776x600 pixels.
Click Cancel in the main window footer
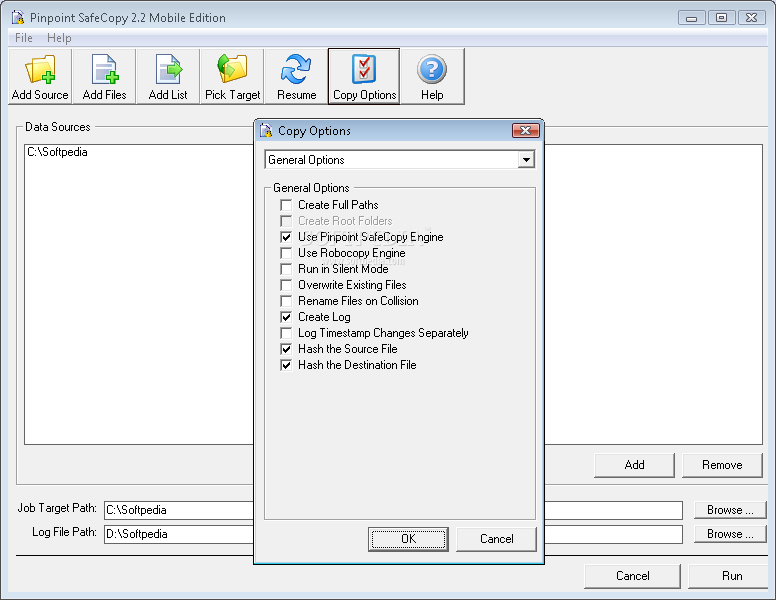click(x=632, y=576)
